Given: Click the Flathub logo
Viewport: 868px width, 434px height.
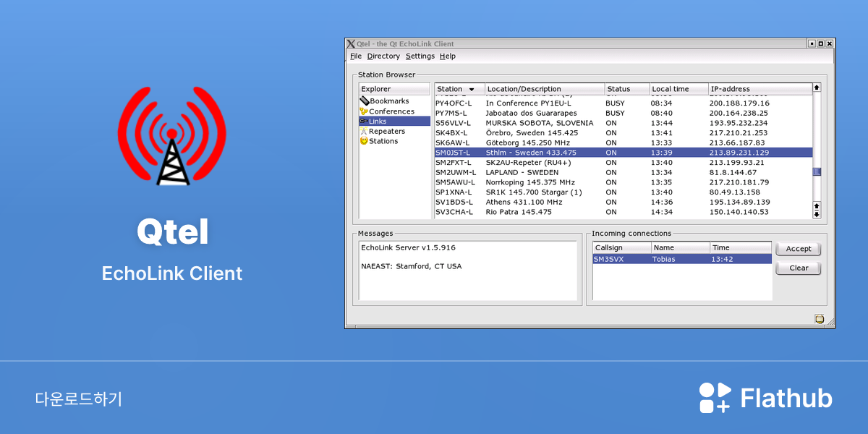Looking at the screenshot, I should [x=765, y=398].
